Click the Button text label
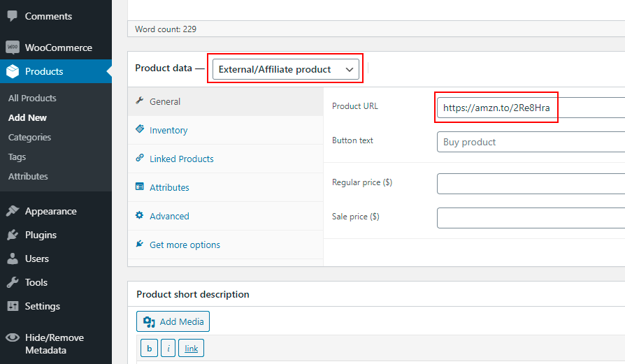The width and height of the screenshot is (625, 364). pyautogui.click(x=353, y=140)
